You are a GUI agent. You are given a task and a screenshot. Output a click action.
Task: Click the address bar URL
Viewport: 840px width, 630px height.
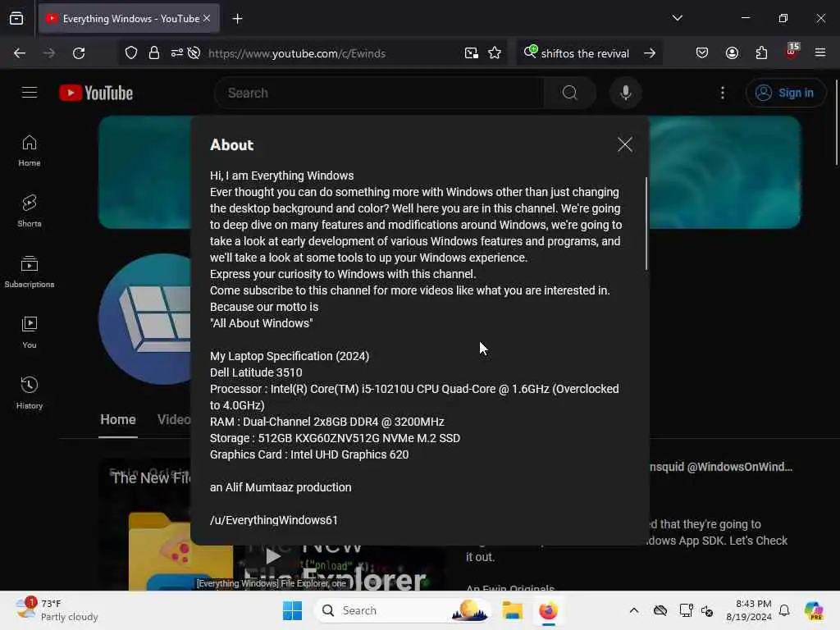point(297,53)
